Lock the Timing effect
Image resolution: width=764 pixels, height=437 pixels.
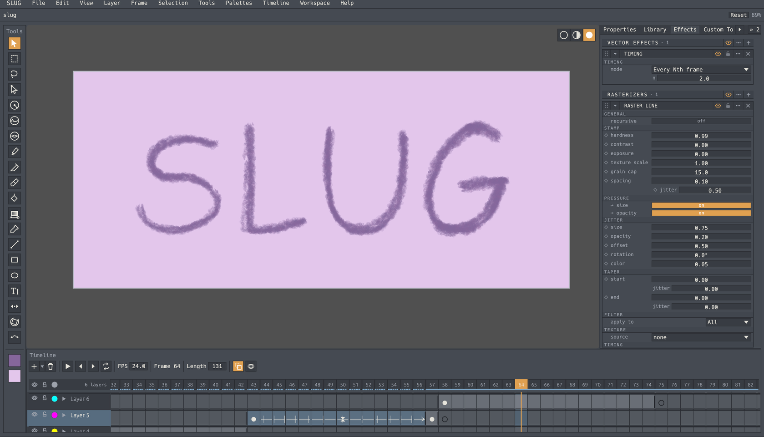(728, 54)
